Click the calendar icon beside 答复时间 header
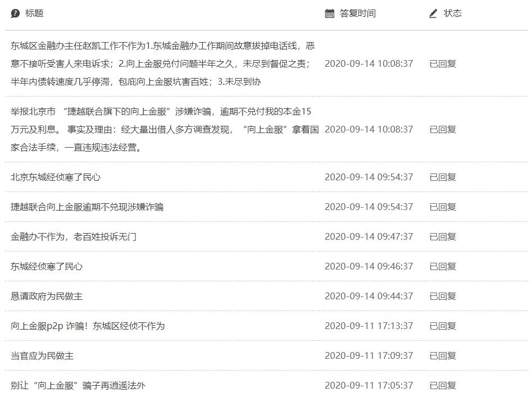 pos(329,13)
